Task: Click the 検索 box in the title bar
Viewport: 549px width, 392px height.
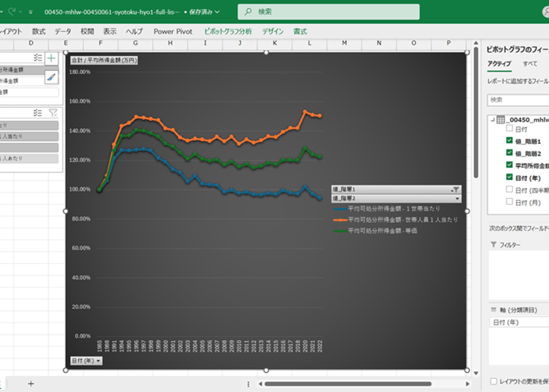Action: [x=329, y=11]
